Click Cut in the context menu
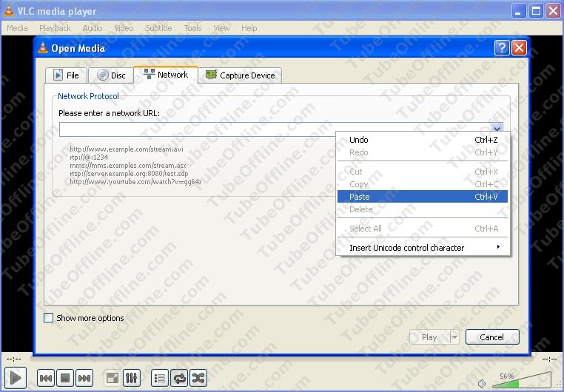This screenshot has width=564, height=392. pyautogui.click(x=423, y=172)
